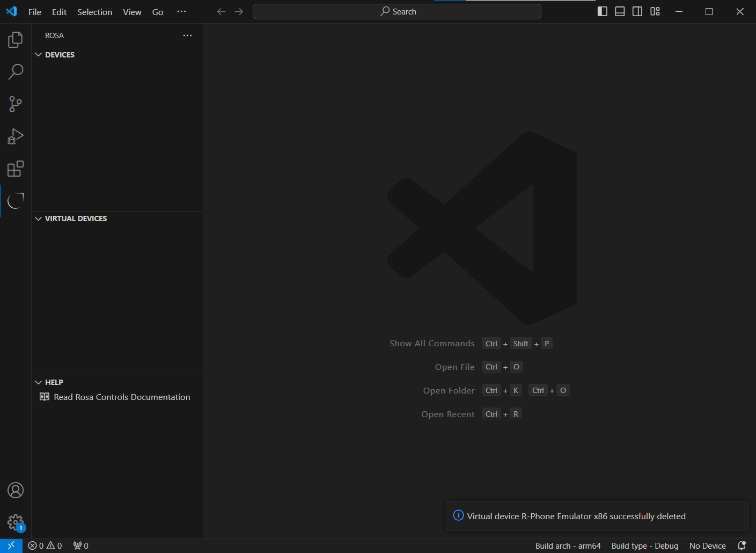Click Build type - Debug in status bar
This screenshot has width=756, height=553.
point(644,546)
